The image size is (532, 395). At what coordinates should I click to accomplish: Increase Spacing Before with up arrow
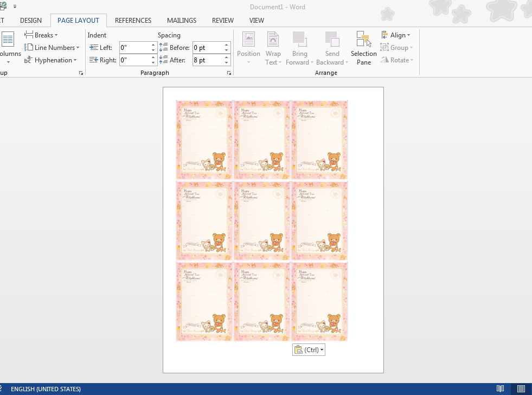click(226, 45)
